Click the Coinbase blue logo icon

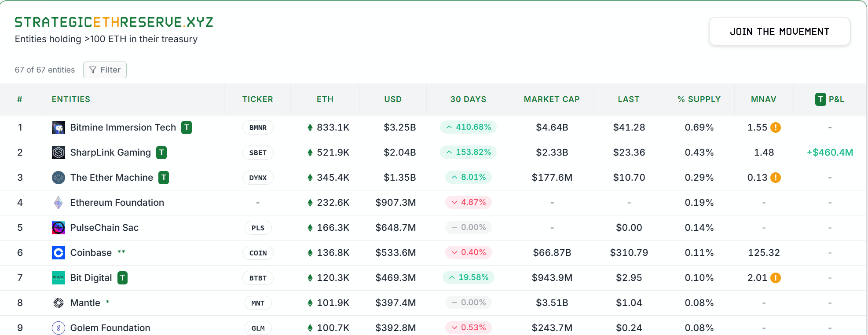click(59, 253)
